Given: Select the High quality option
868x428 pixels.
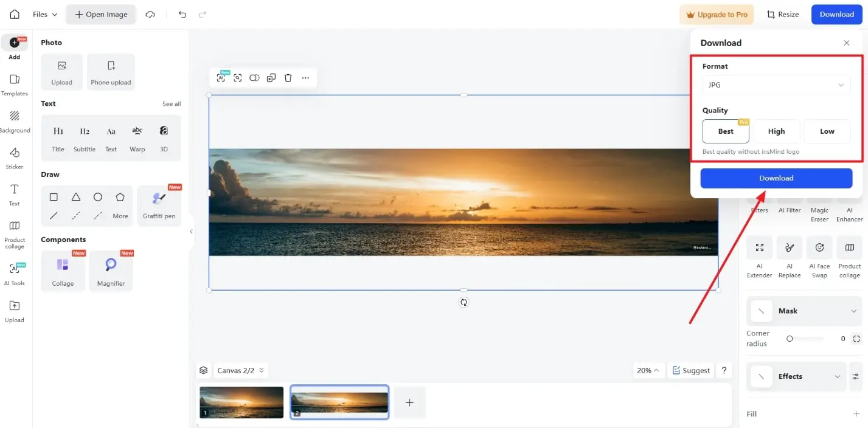Looking at the screenshot, I should [776, 131].
